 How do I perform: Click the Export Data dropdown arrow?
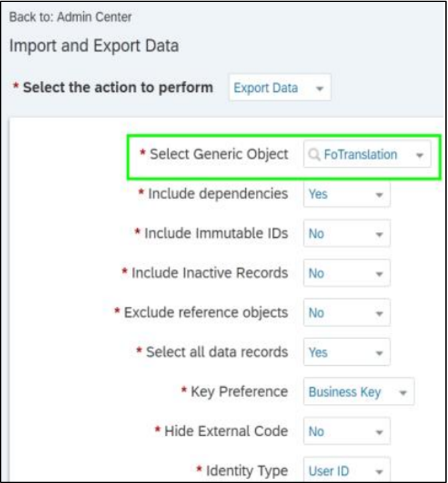[x=320, y=88]
